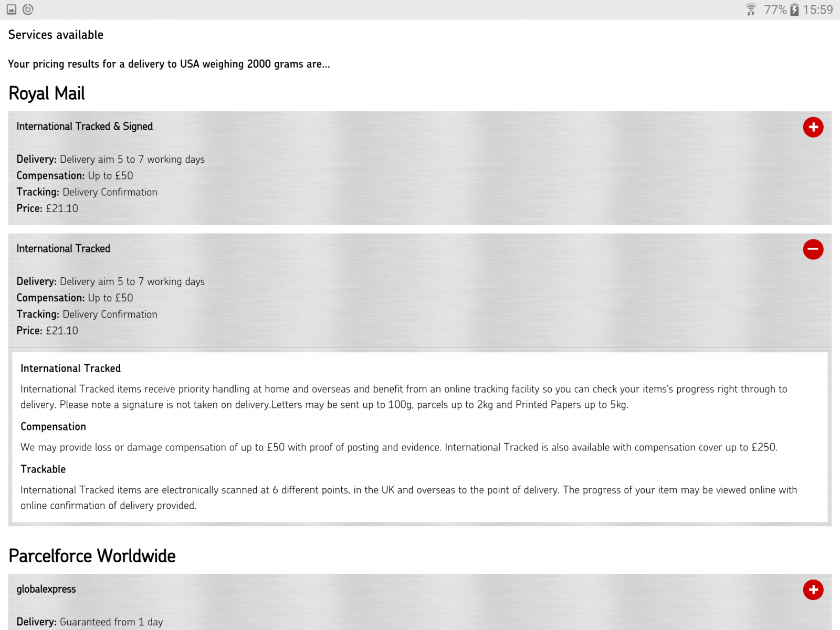Open the screenshot notification icon
Image resolution: width=840 pixels, height=630 pixels.
[x=12, y=9]
